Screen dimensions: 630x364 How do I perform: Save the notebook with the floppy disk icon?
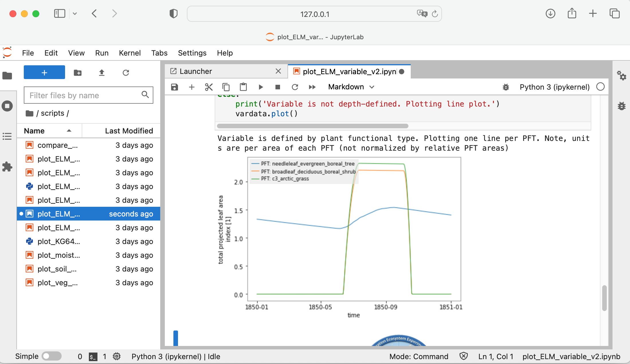[x=175, y=87]
